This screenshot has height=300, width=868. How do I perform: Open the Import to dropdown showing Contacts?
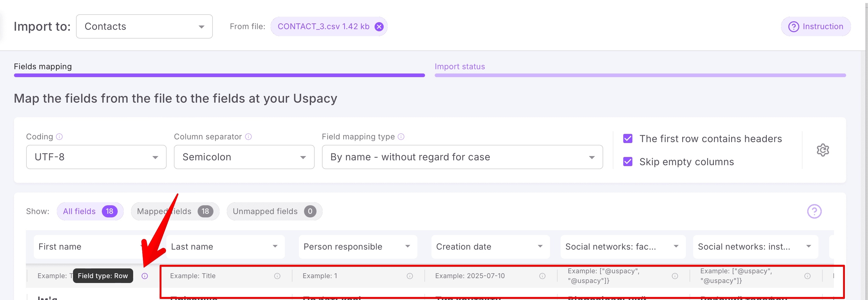[144, 26]
